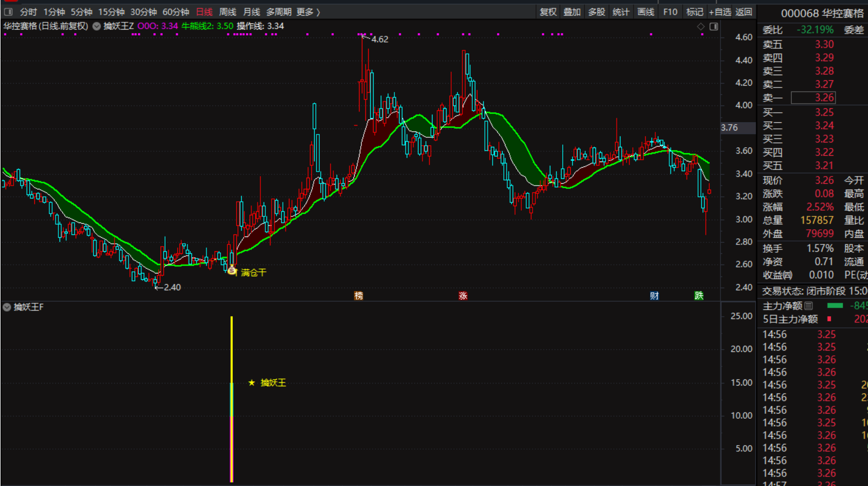Click the blue 财 event marker
Image resolution: width=868 pixels, height=486 pixels.
click(654, 295)
